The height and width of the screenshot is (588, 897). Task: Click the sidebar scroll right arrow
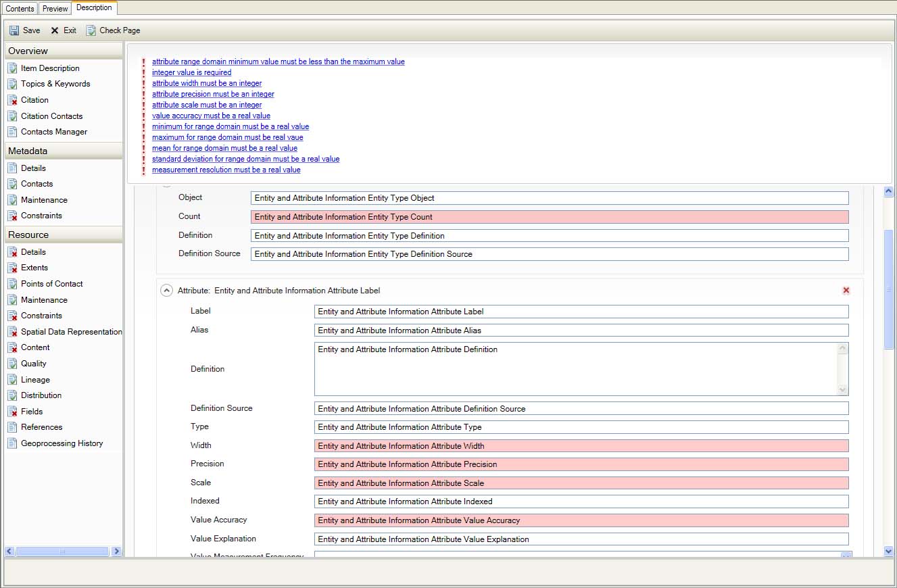pyautogui.click(x=116, y=552)
